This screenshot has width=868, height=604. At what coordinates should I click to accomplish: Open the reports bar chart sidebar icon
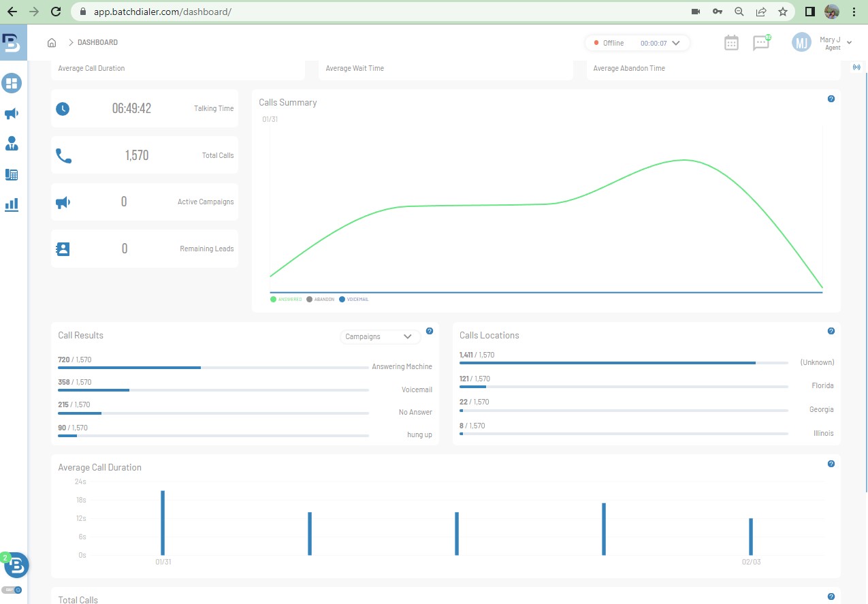coord(12,204)
